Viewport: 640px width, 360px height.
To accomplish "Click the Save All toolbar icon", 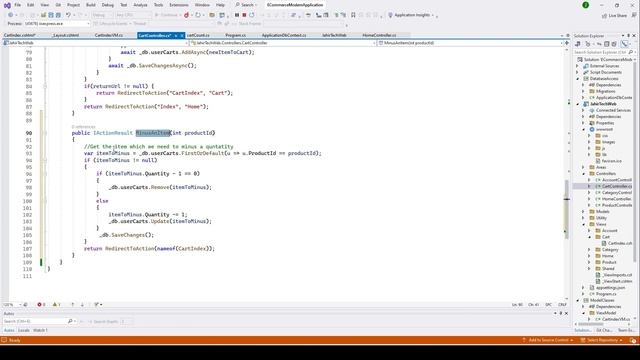I will [58, 15].
